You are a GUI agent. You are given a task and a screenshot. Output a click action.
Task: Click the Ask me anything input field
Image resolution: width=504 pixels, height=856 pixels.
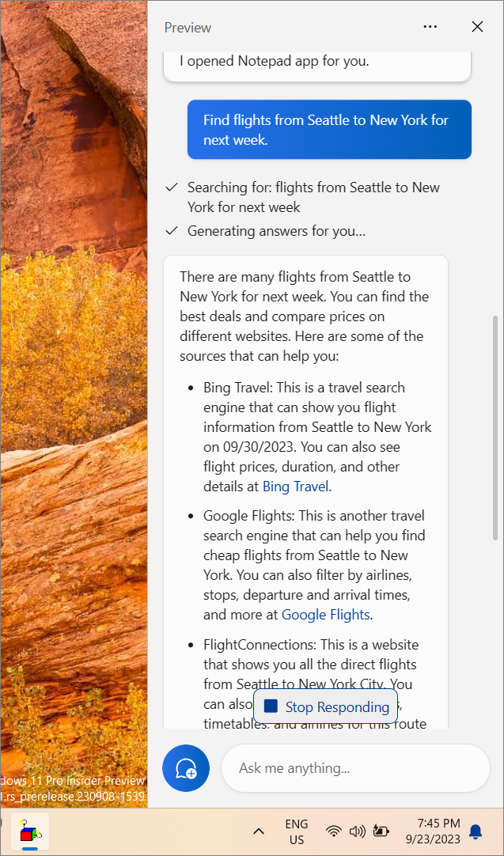click(x=355, y=767)
